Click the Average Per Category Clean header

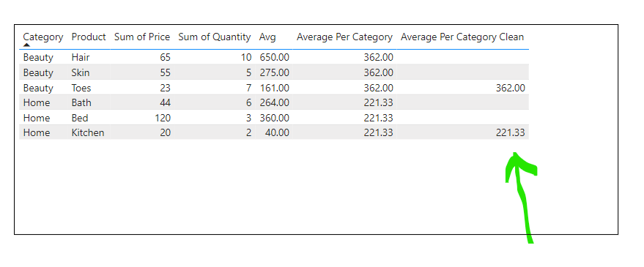462,37
